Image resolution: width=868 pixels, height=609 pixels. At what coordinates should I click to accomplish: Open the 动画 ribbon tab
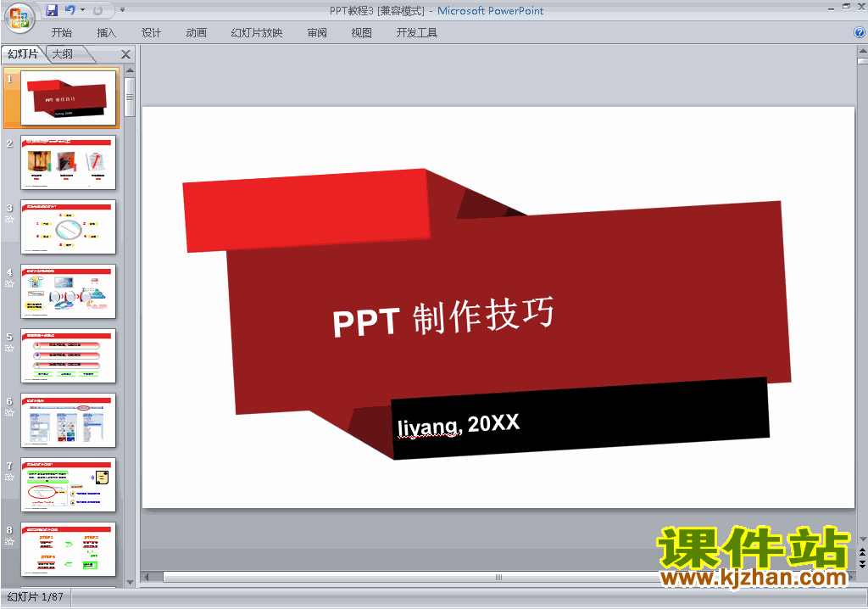[196, 33]
